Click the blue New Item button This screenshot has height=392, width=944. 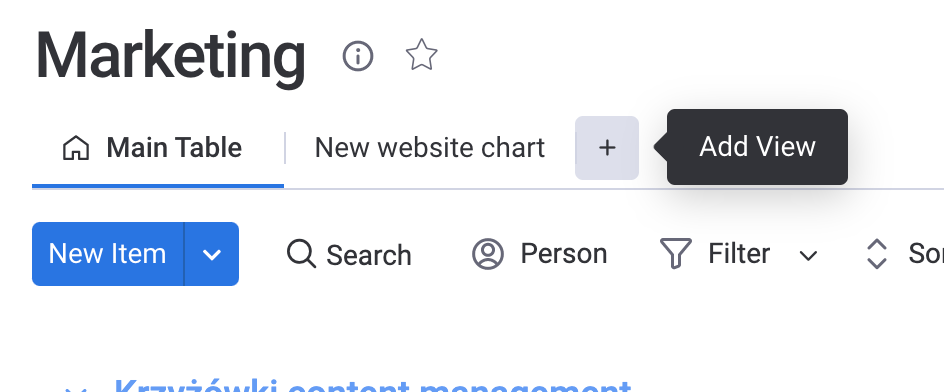point(108,254)
